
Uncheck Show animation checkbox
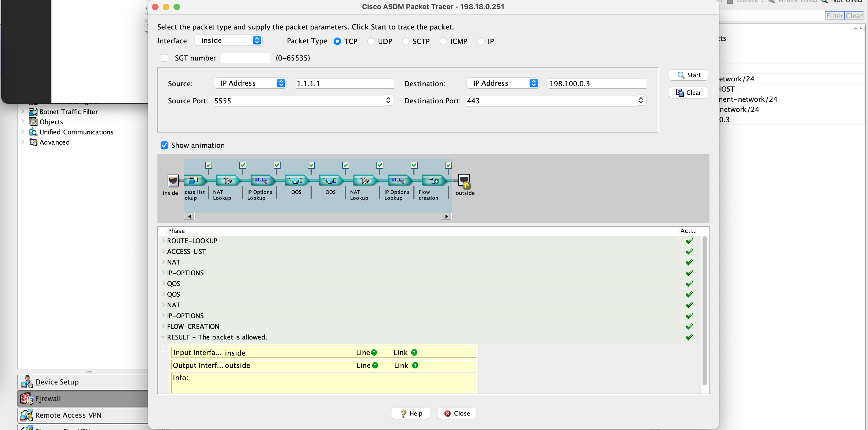point(164,145)
